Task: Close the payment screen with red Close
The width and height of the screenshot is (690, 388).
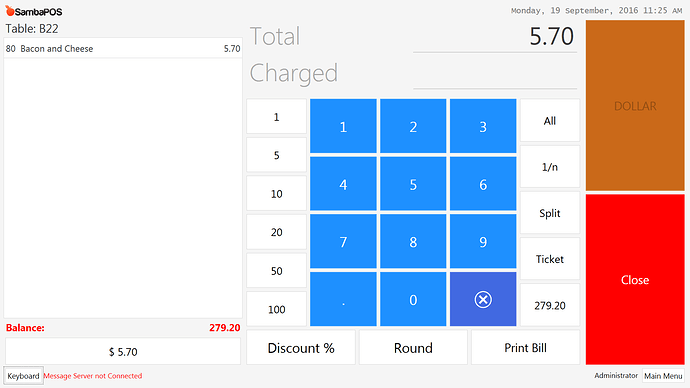Action: click(x=635, y=280)
